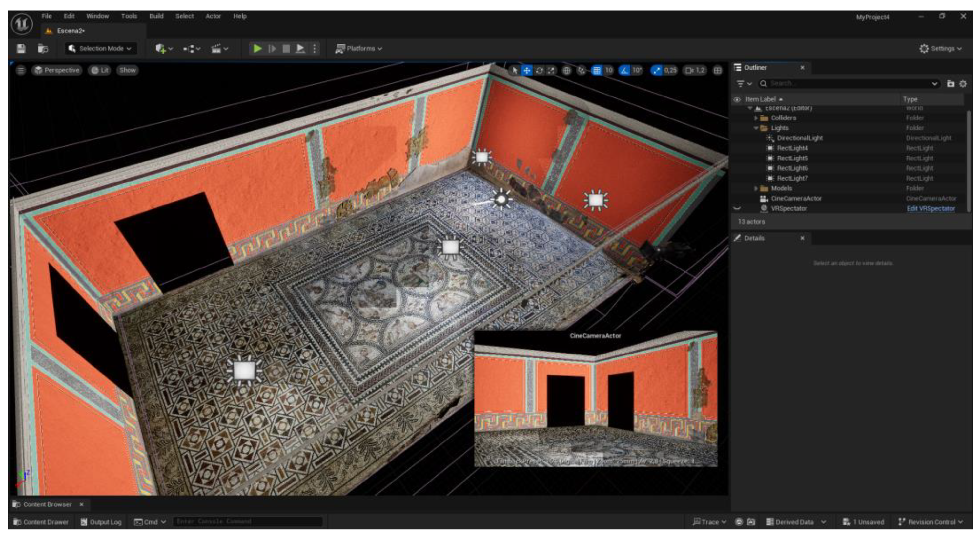The width and height of the screenshot is (980, 536).
Task: Open the Content Drawer
Action: click(x=41, y=522)
